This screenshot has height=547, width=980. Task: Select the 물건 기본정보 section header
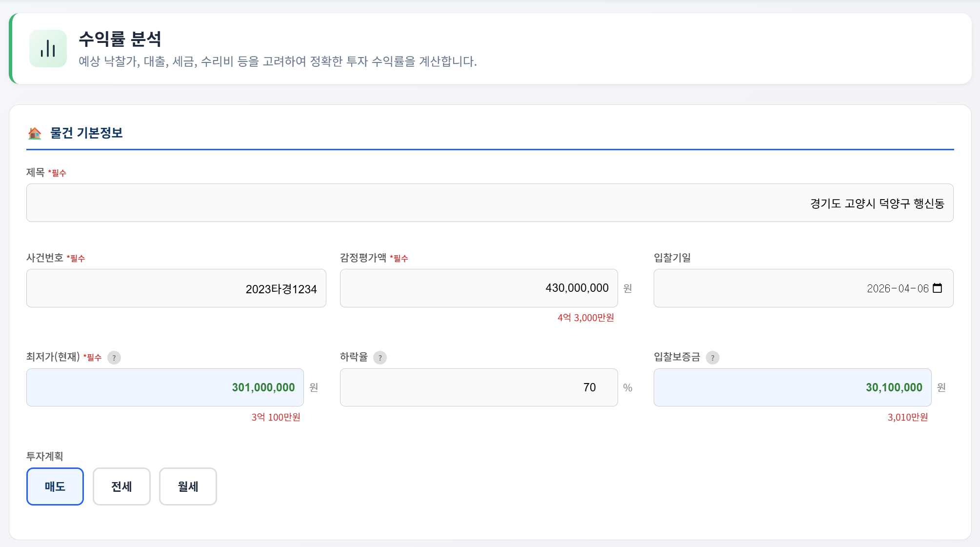point(87,133)
